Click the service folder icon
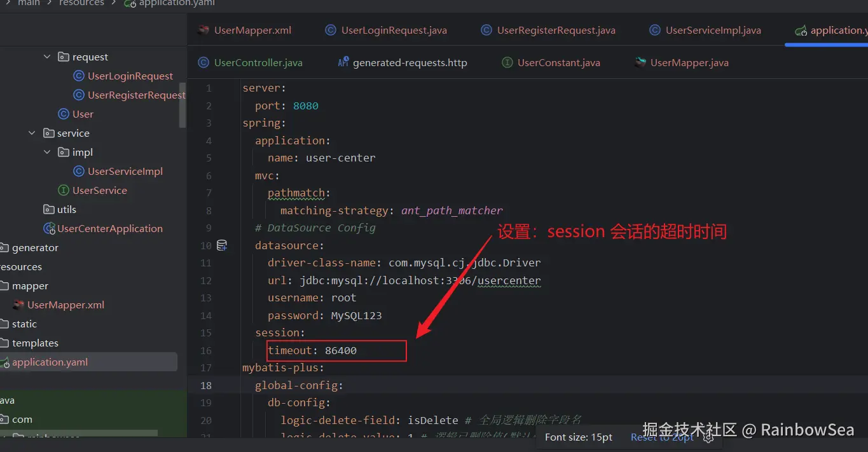This screenshot has height=452, width=868. click(x=48, y=133)
